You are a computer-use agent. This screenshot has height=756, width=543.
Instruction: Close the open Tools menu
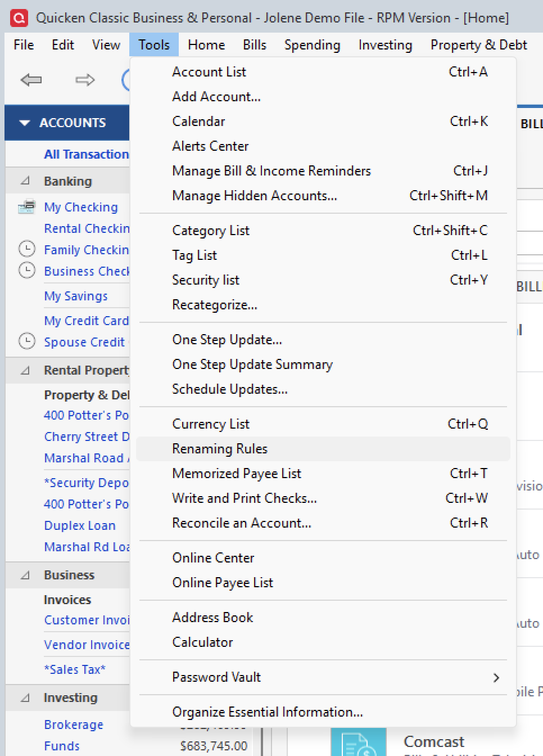[154, 45]
